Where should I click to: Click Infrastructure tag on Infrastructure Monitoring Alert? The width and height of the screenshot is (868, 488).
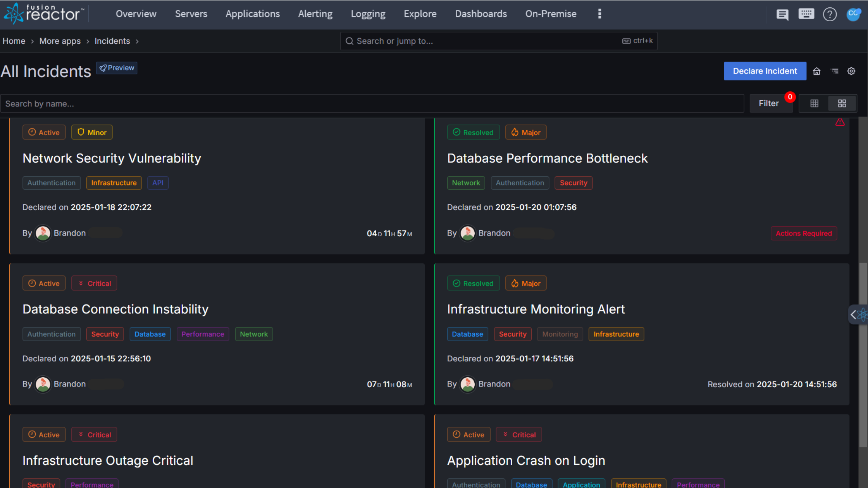tap(616, 334)
